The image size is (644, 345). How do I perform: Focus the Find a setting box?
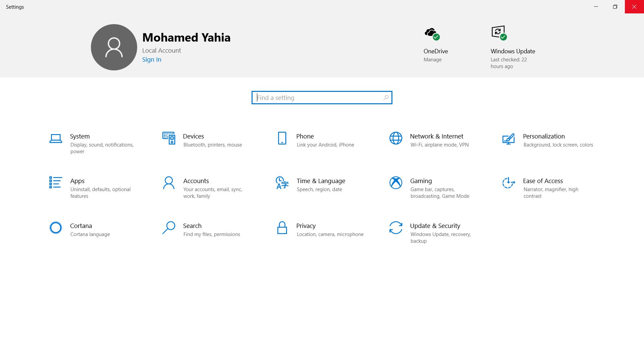322,98
